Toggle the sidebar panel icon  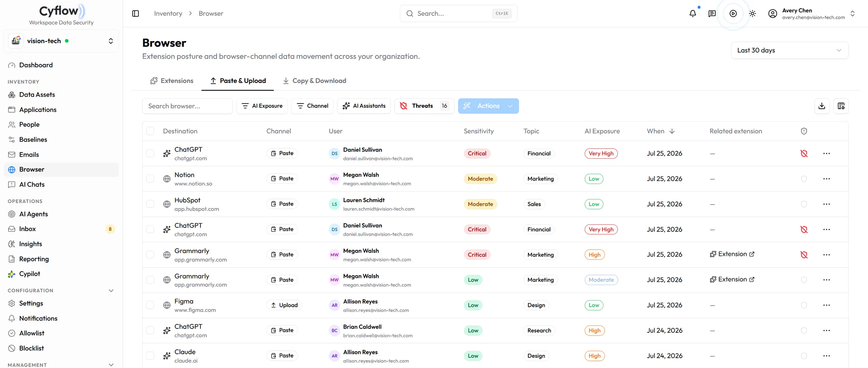[x=135, y=13]
